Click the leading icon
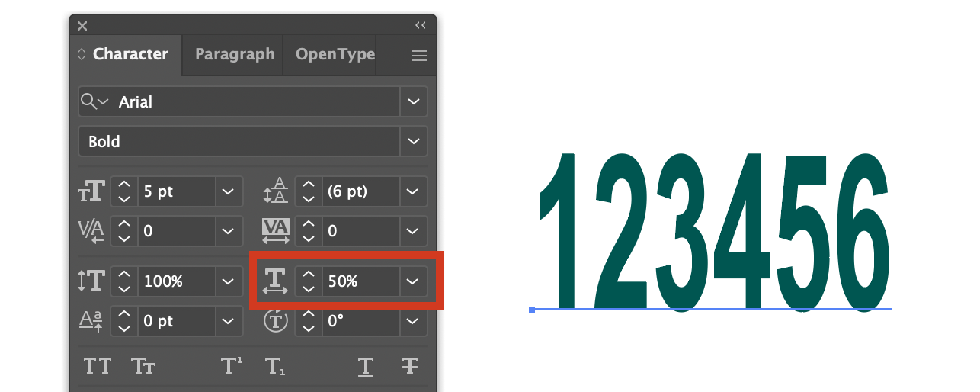 [276, 191]
